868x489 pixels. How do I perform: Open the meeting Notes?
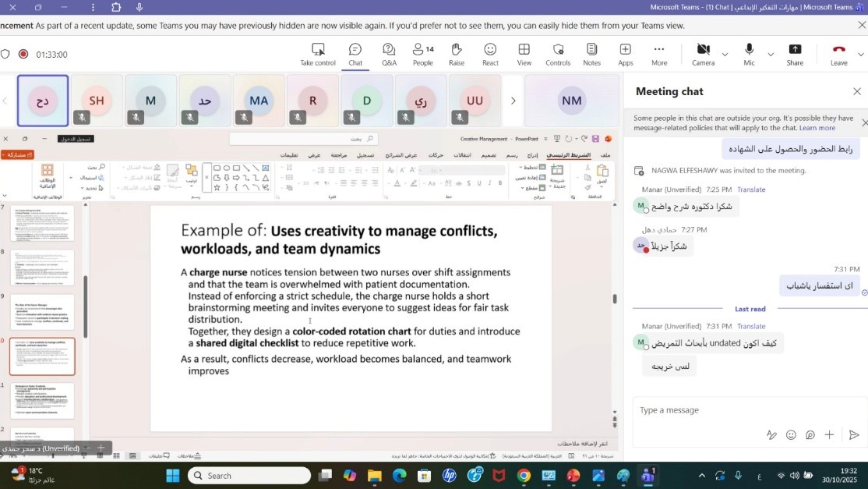[591, 54]
